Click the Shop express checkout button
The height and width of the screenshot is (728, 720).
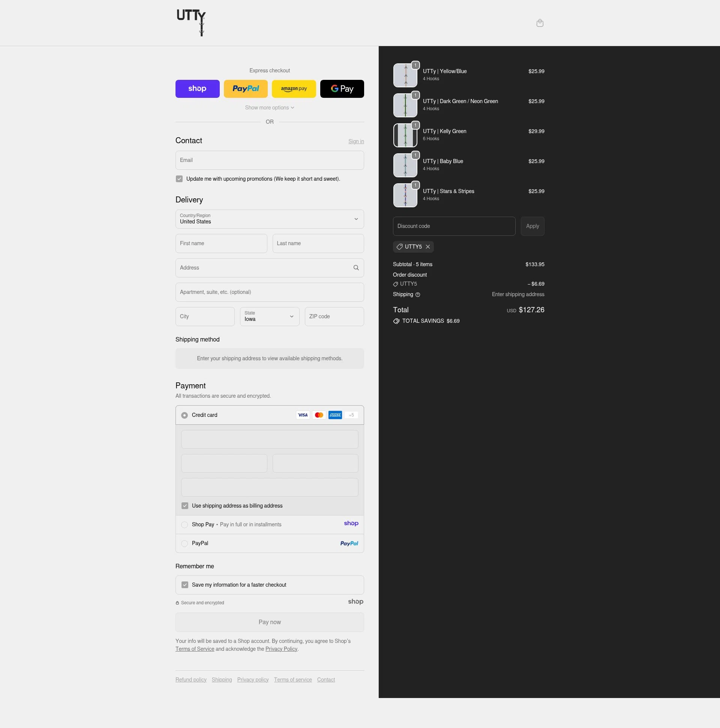click(x=197, y=88)
